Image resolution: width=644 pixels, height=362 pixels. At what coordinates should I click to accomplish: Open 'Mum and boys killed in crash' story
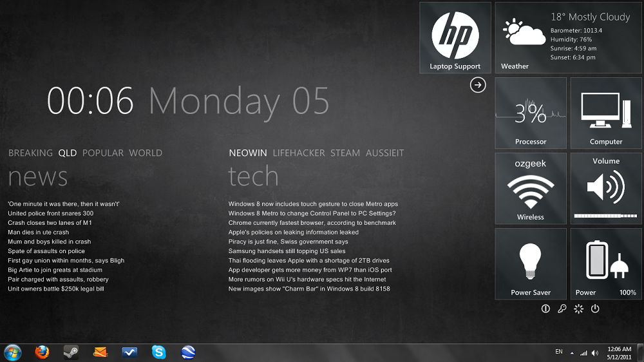click(50, 242)
